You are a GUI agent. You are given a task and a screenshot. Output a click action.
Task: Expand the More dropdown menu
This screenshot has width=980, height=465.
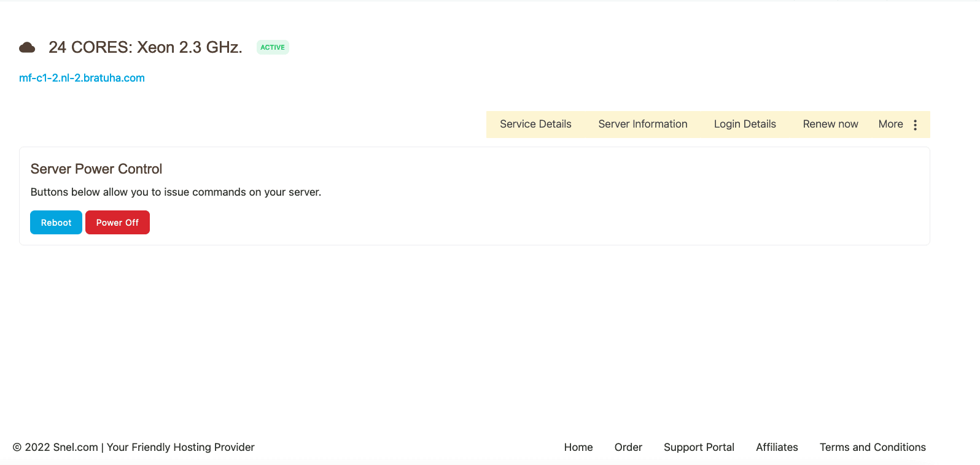tap(890, 124)
